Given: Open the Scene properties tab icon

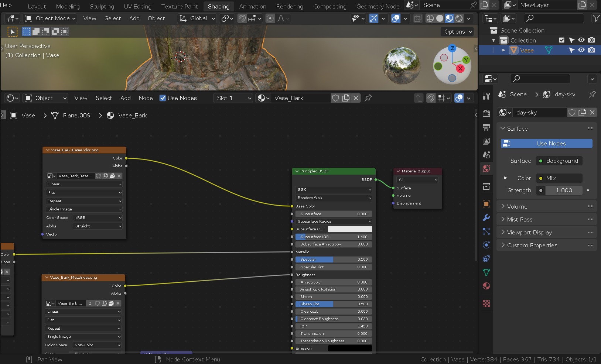Looking at the screenshot, I should click(486, 155).
